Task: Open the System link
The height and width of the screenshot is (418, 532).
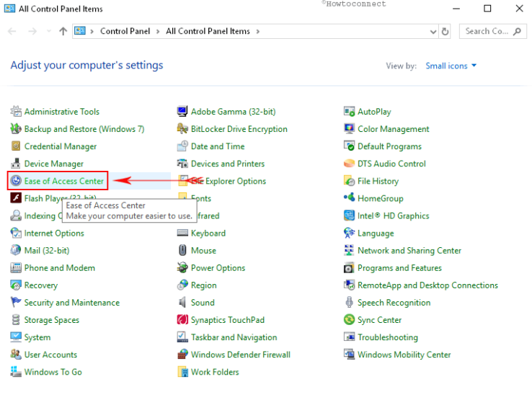Action: tap(37, 337)
